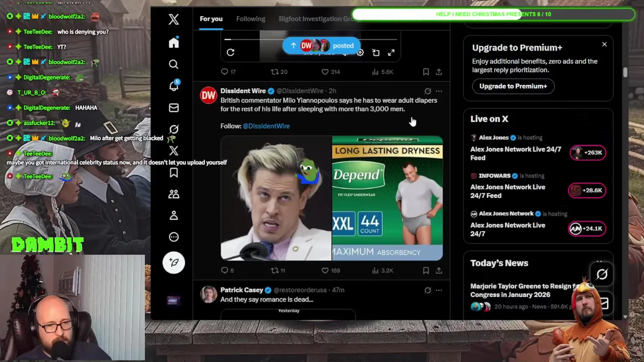Click chat message "HAHAHA" from DigitalDegenerate

(86, 108)
